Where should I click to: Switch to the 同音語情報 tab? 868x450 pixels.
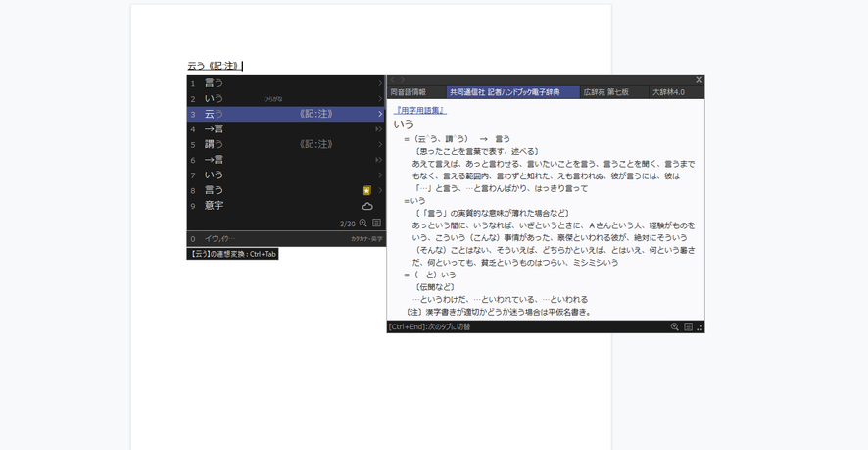tap(409, 92)
